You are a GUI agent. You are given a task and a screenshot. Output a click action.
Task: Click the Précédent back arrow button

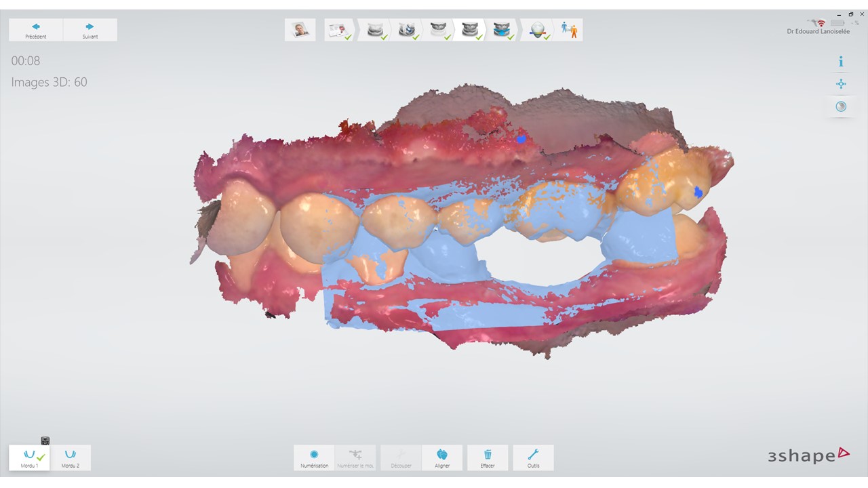36,30
